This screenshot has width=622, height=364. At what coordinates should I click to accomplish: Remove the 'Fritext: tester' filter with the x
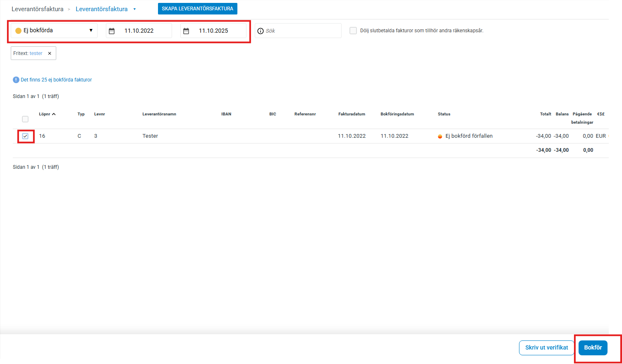click(x=50, y=53)
